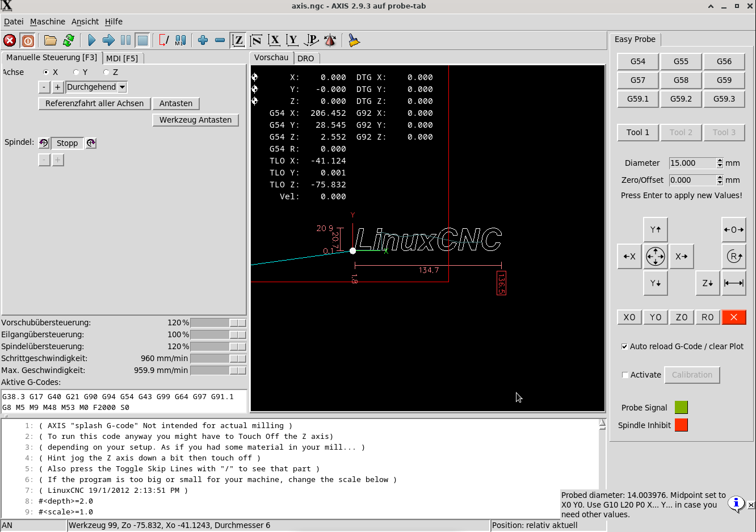Toggle the machine power button
Image resolution: width=756 pixels, height=532 pixels.
click(27, 40)
